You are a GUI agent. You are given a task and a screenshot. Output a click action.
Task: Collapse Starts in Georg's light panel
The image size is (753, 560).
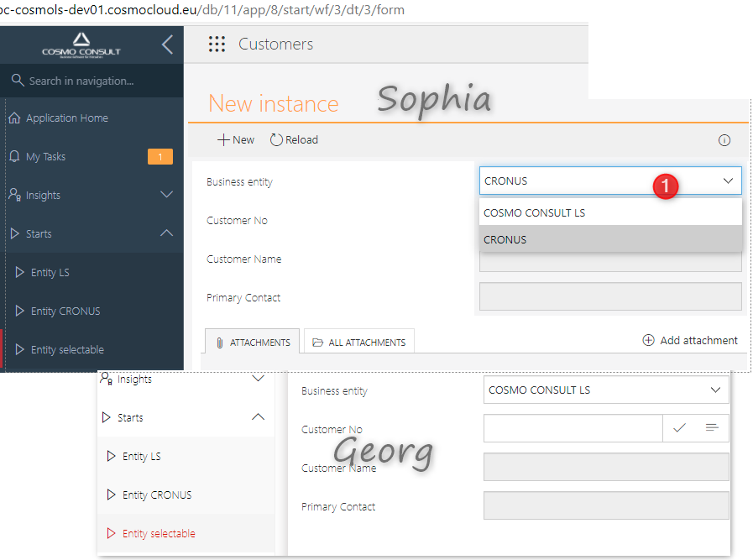[x=258, y=417]
